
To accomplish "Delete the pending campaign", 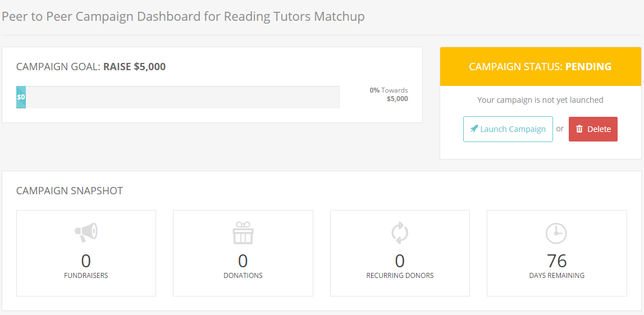I will pos(593,129).
